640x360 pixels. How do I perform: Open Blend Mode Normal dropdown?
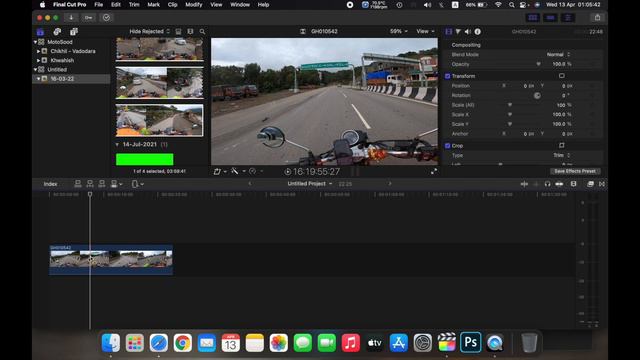(x=558, y=54)
